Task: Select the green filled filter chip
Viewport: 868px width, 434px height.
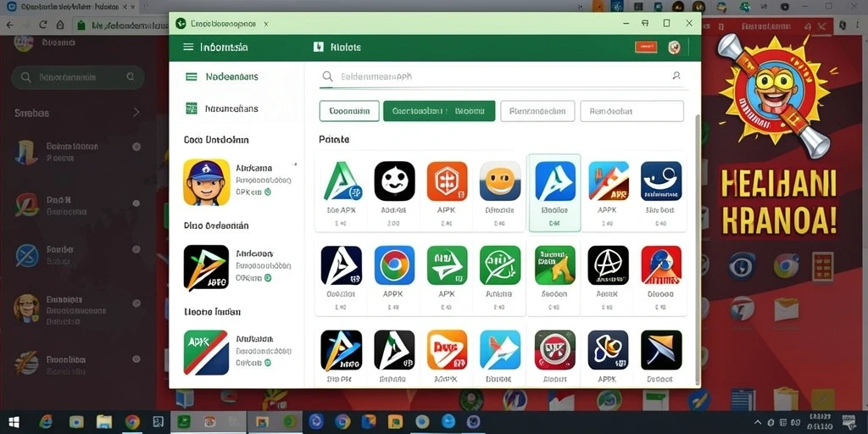Action: pyautogui.click(x=438, y=111)
